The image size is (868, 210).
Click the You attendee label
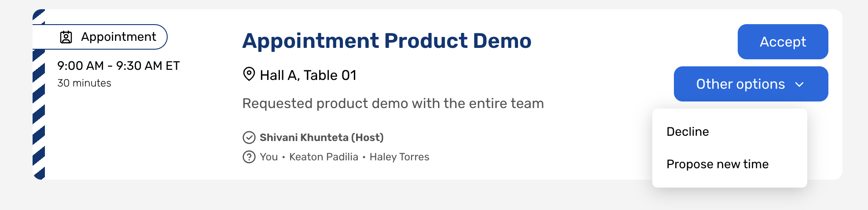pos(268,157)
